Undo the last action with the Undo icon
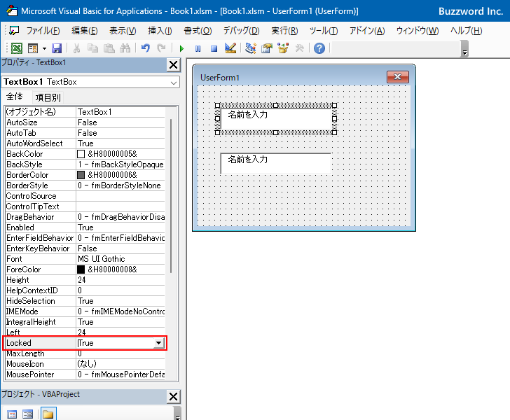The image size is (510, 420). point(146,48)
